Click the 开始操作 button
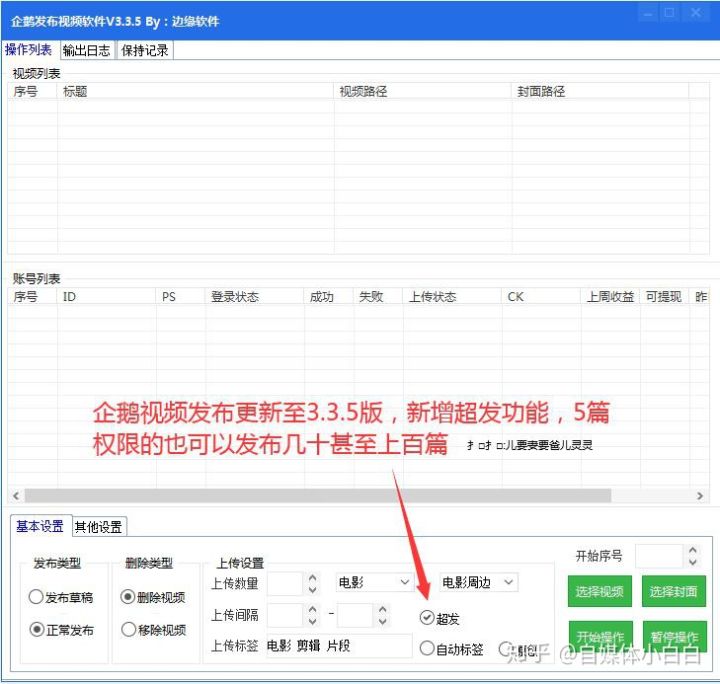This screenshot has width=720, height=684. pos(601,637)
